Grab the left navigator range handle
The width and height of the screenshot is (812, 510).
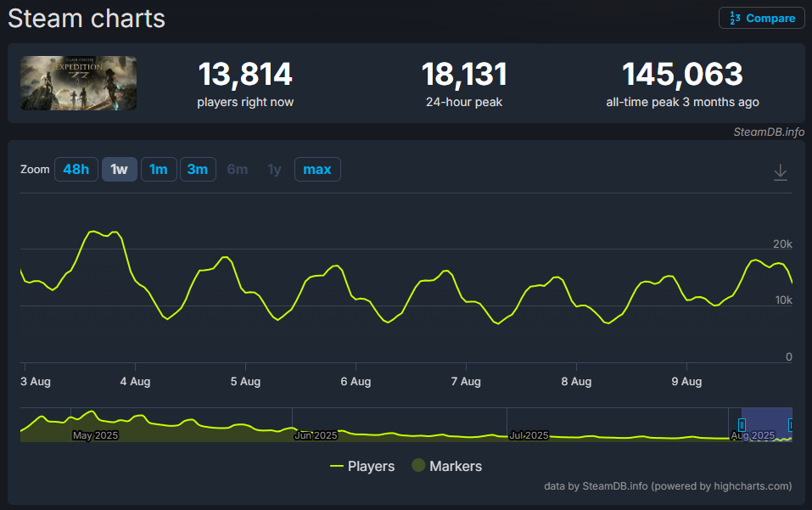pos(742,425)
